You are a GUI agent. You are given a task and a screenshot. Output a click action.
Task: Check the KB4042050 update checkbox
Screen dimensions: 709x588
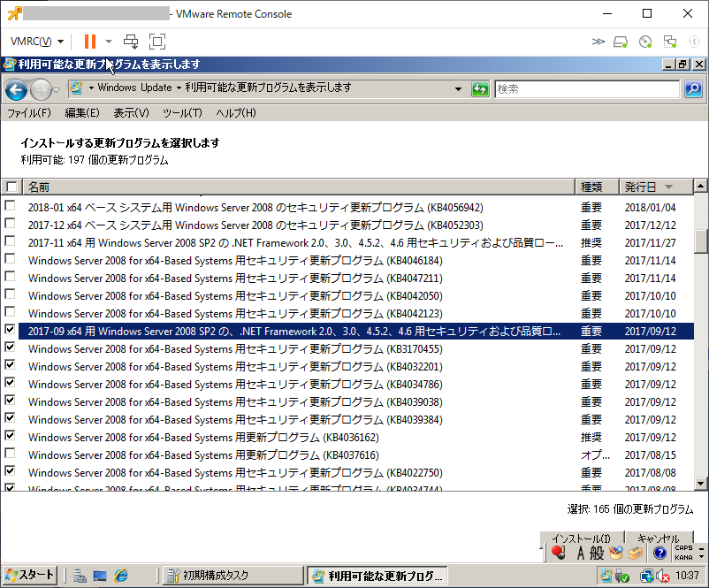pyautogui.click(x=10, y=294)
